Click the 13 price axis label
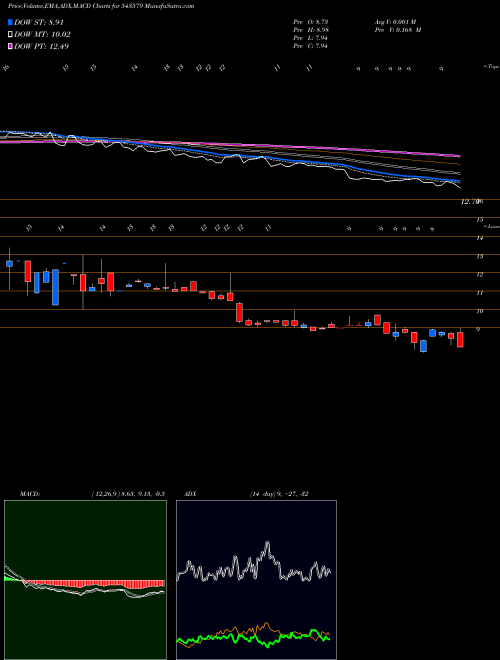This screenshot has height=660, width=500. pyautogui.click(x=479, y=256)
